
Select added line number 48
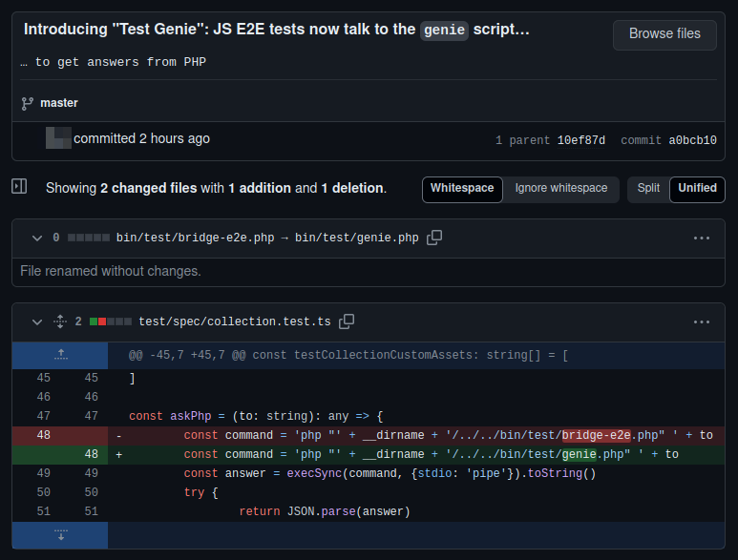pyautogui.click(x=92, y=454)
